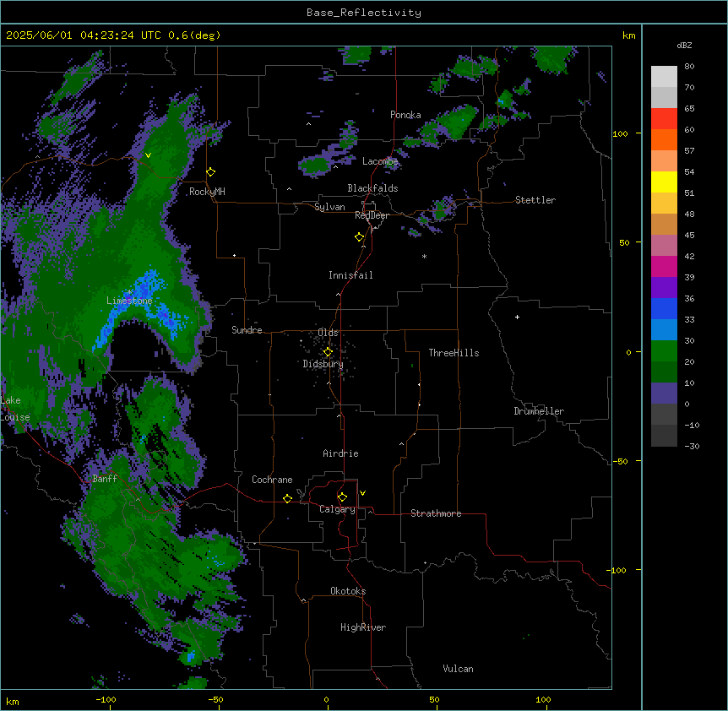The height and width of the screenshot is (711, 728).
Task: Click the white asterisk marker east of Innisfail
Action: click(x=424, y=256)
